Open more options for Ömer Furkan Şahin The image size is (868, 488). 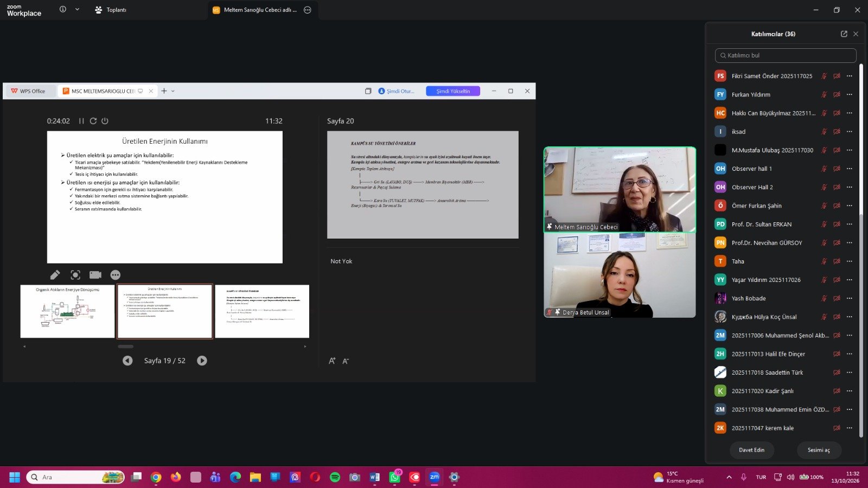[850, 206]
